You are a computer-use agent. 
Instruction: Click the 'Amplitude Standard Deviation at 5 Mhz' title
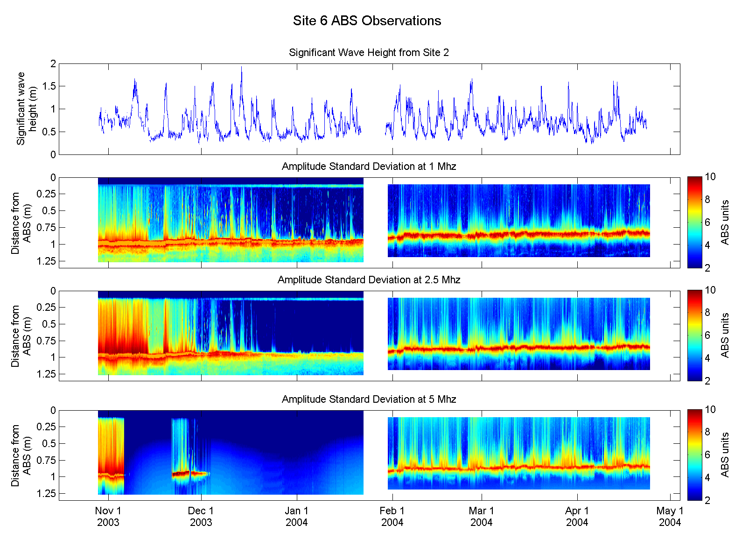[369, 399]
